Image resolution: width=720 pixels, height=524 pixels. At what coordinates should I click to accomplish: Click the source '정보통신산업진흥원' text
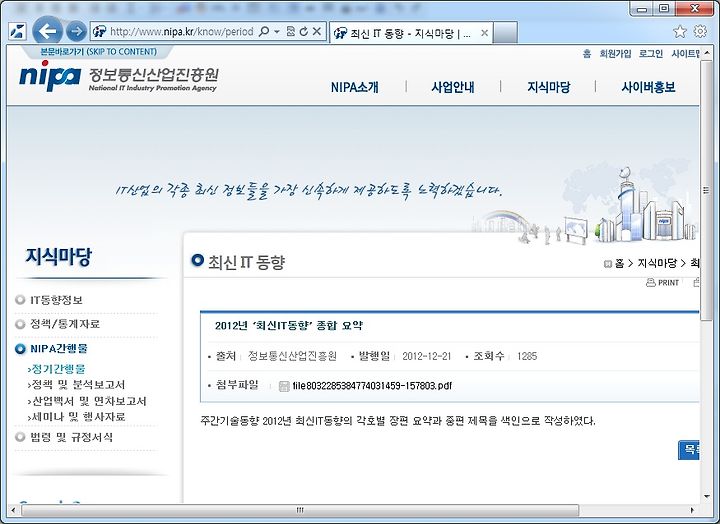coord(292,356)
